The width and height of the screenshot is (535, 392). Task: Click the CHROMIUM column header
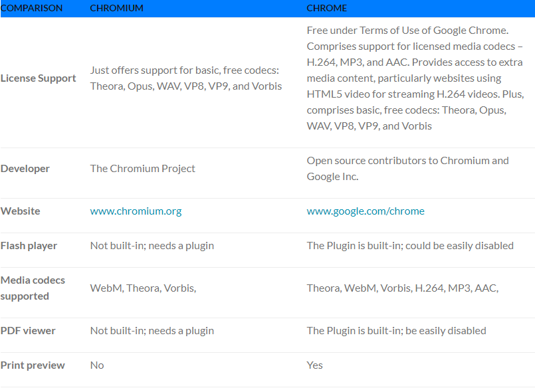(117, 8)
